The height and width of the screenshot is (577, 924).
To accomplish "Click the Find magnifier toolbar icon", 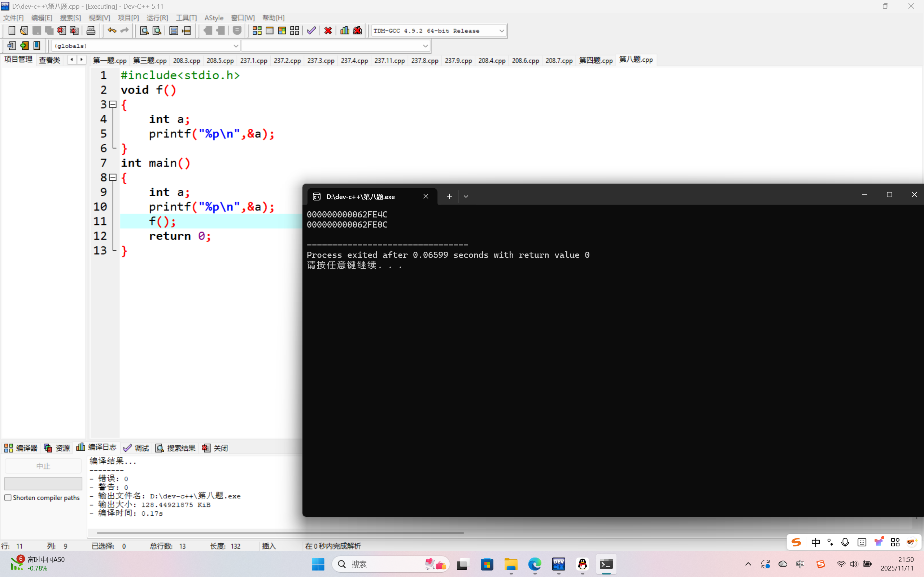I will coord(144,31).
